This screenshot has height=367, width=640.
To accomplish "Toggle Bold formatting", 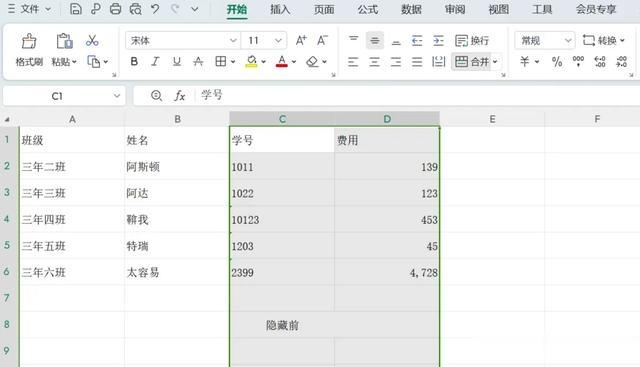I will point(134,62).
